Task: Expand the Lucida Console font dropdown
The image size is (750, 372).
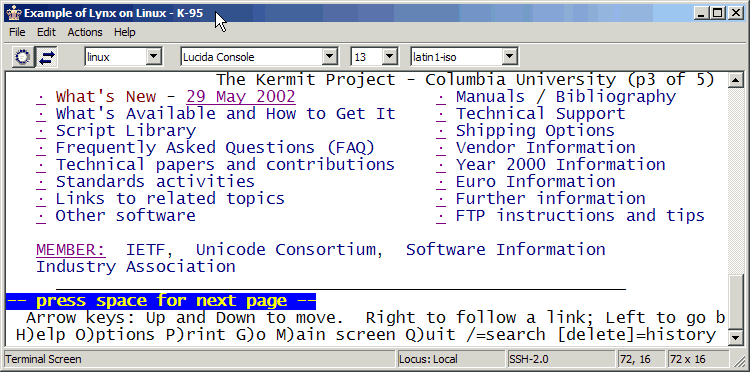Action: 329,57
